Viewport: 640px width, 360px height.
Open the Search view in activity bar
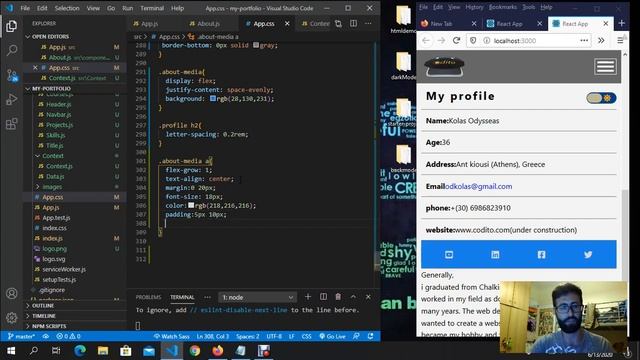11,50
